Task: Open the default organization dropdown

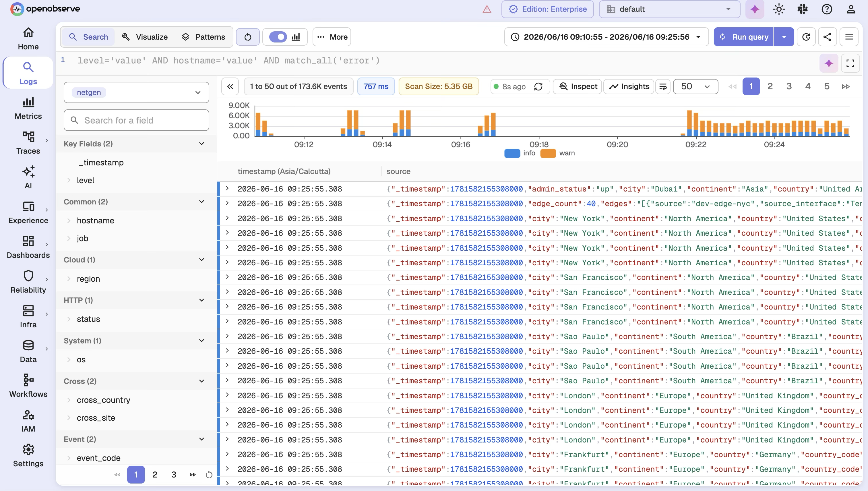Action: 669,9
